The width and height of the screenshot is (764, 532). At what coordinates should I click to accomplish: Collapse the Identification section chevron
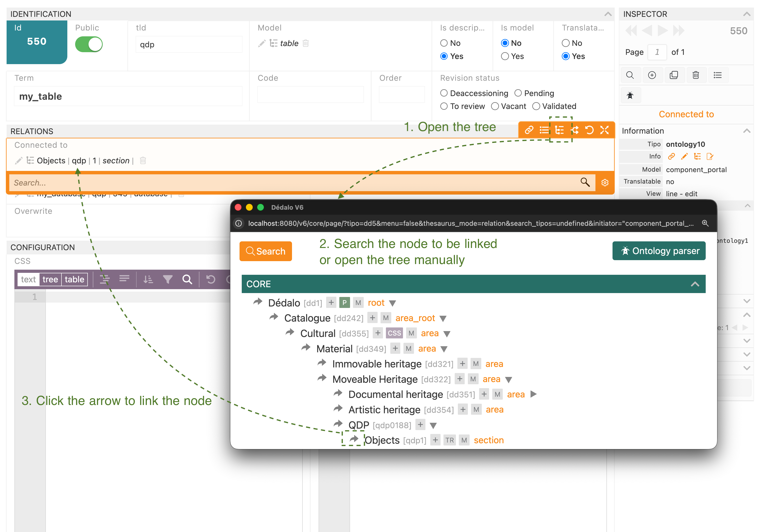pos(608,14)
